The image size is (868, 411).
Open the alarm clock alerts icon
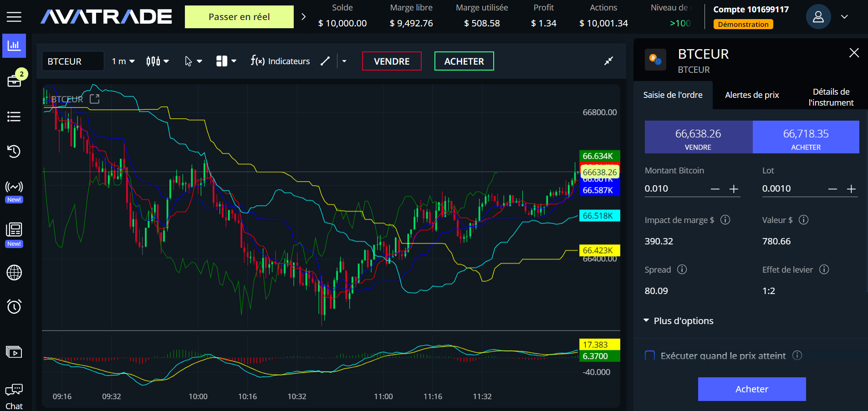pos(14,306)
